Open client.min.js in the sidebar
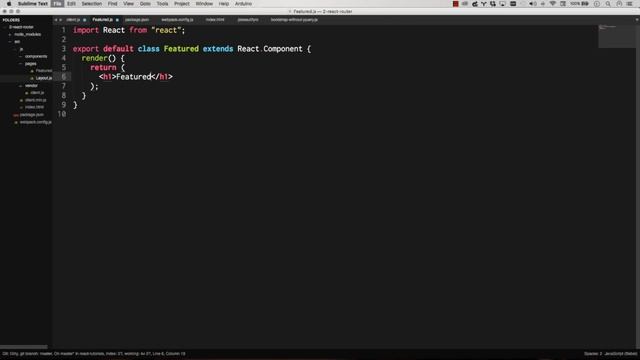The height and width of the screenshot is (360, 640). 36,100
